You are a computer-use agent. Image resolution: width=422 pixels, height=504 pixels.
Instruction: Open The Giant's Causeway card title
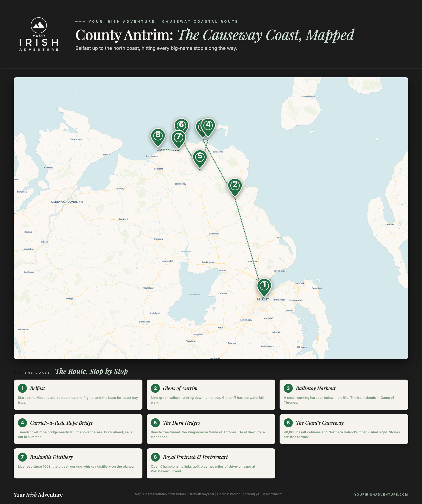pos(320,423)
